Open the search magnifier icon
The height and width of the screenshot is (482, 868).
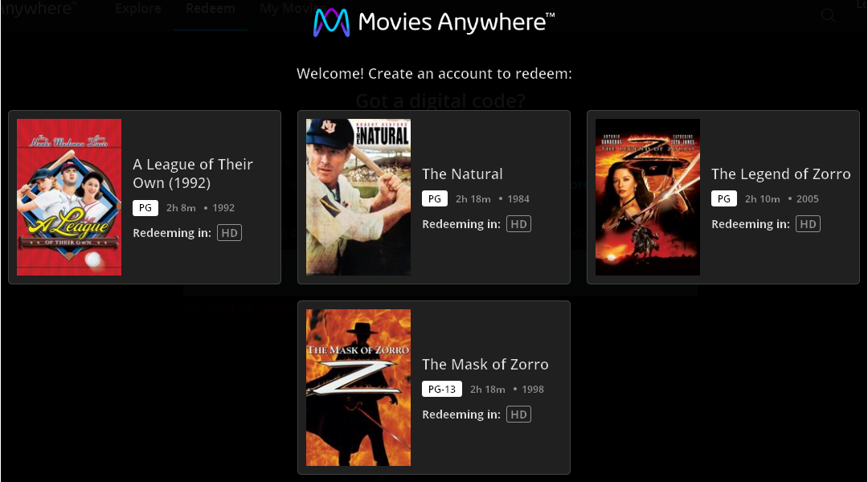(828, 15)
